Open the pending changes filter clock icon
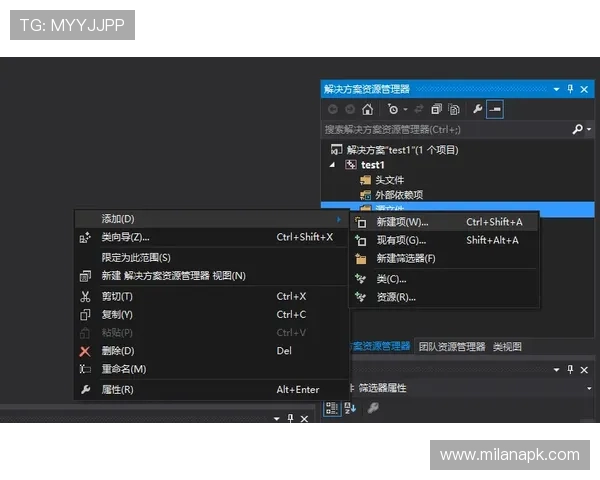600x480 pixels. pyautogui.click(x=393, y=109)
